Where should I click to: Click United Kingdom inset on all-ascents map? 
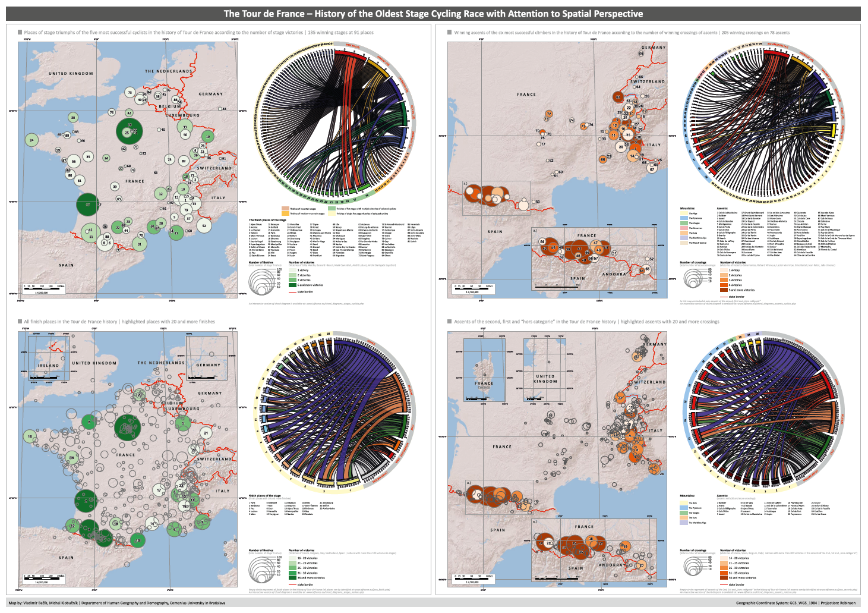pyautogui.click(x=544, y=370)
